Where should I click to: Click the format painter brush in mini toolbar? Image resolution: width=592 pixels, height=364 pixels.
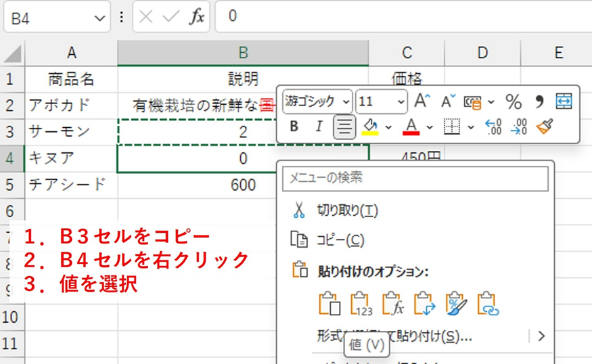[x=545, y=127]
